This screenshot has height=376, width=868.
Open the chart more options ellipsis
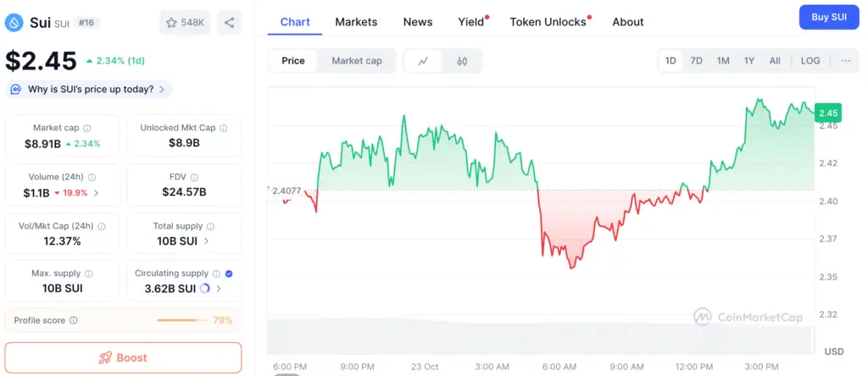(x=846, y=61)
